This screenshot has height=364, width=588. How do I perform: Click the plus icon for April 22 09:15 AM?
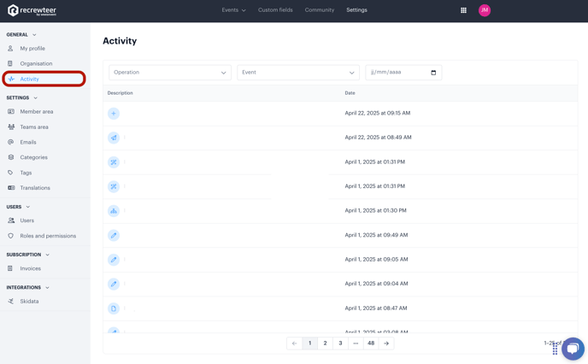114,114
